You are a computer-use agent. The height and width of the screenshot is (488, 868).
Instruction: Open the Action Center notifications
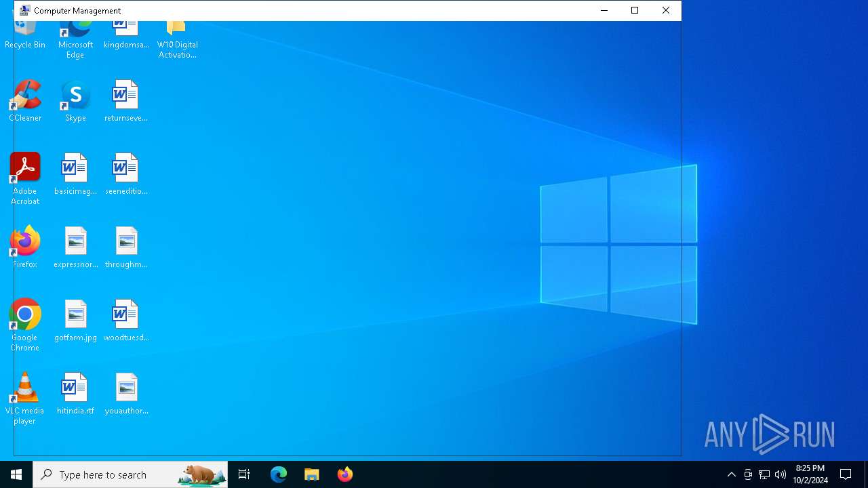point(846,474)
